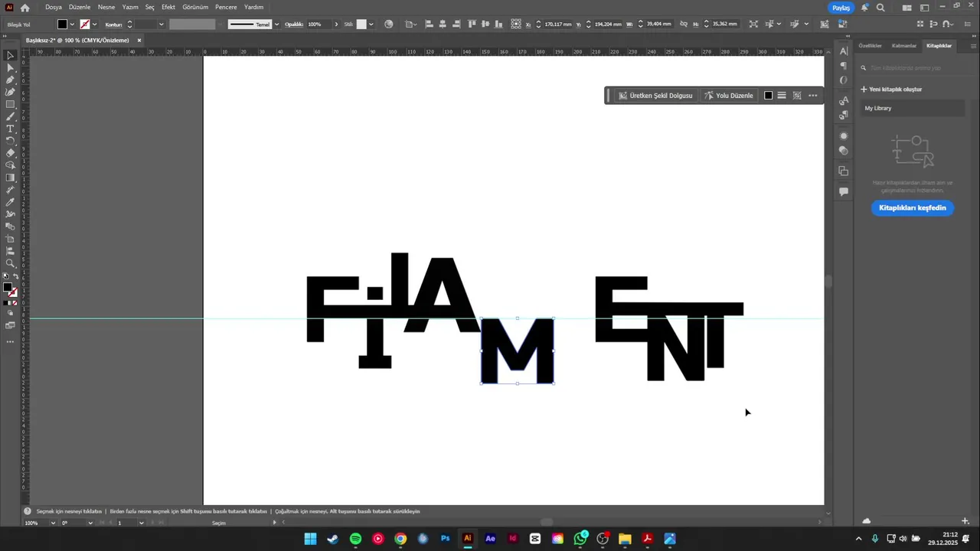Click the library search input field

pos(913,68)
